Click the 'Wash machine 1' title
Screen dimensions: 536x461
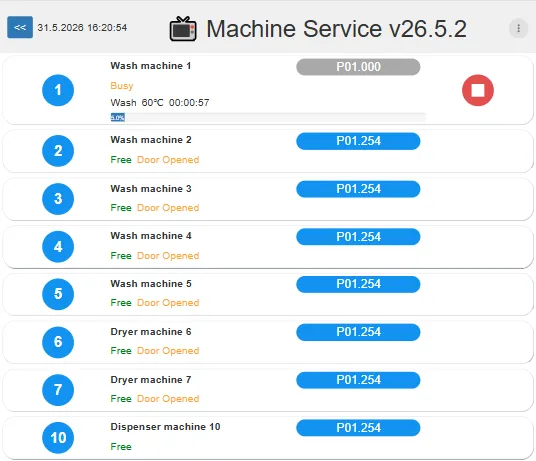[151, 66]
